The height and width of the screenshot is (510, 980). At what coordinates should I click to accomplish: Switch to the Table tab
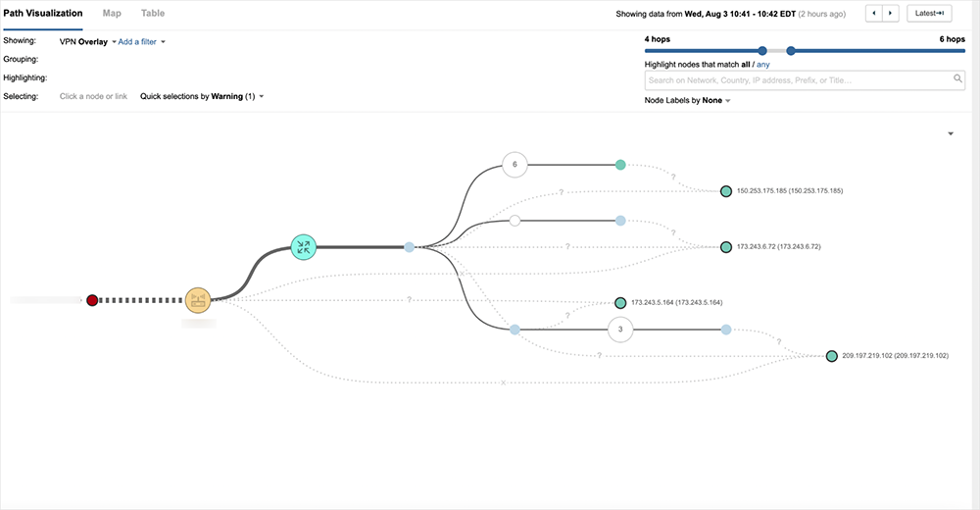pyautogui.click(x=153, y=14)
